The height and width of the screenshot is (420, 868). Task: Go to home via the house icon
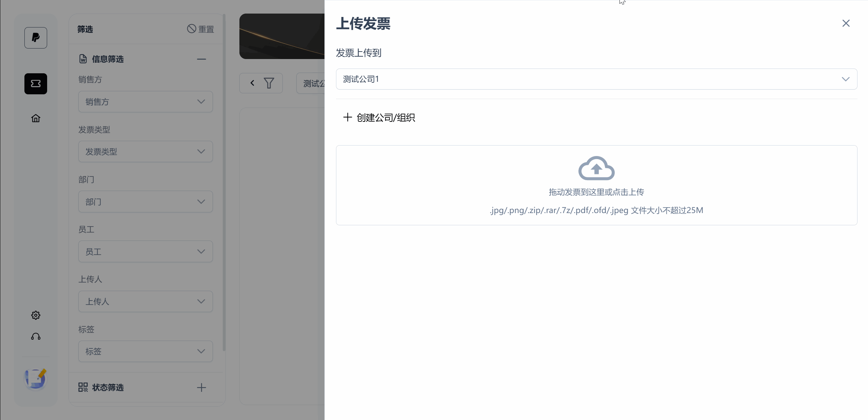tap(36, 118)
